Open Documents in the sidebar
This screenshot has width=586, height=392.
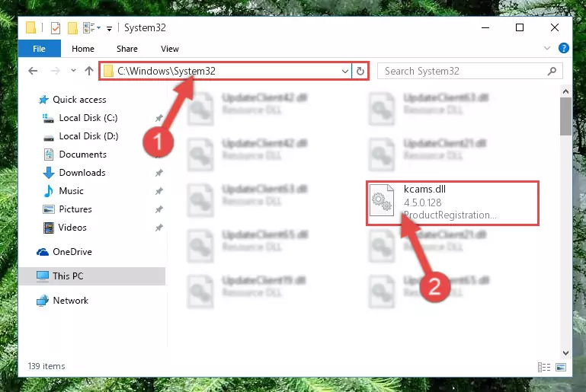82,155
